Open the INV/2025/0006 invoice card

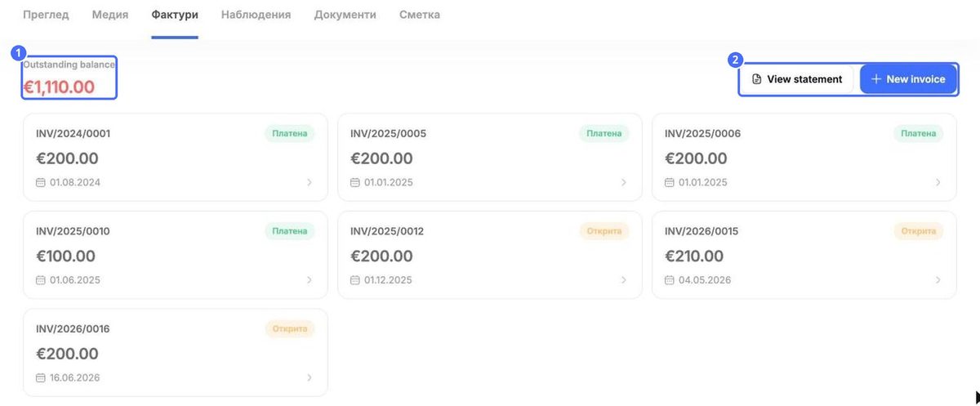click(x=804, y=158)
